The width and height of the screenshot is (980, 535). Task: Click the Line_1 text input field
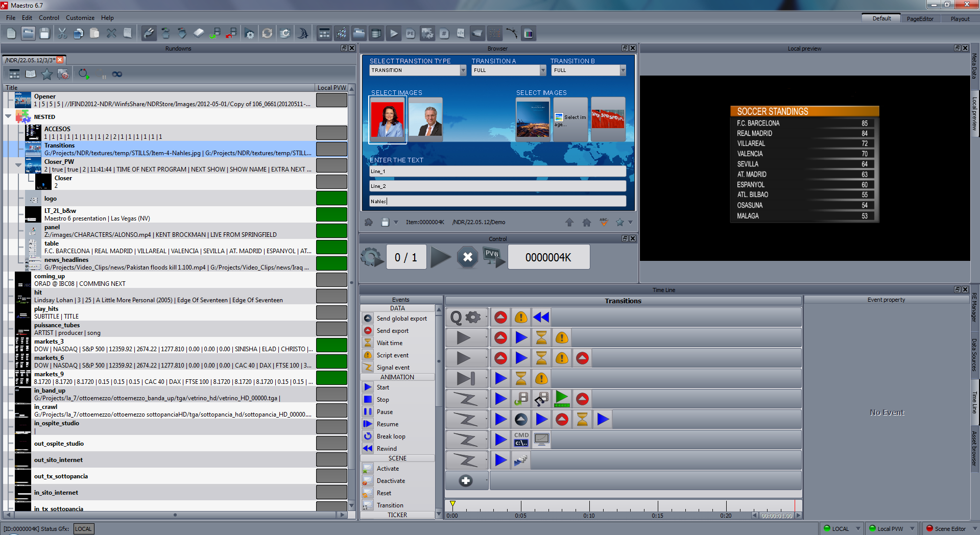pyautogui.click(x=497, y=172)
